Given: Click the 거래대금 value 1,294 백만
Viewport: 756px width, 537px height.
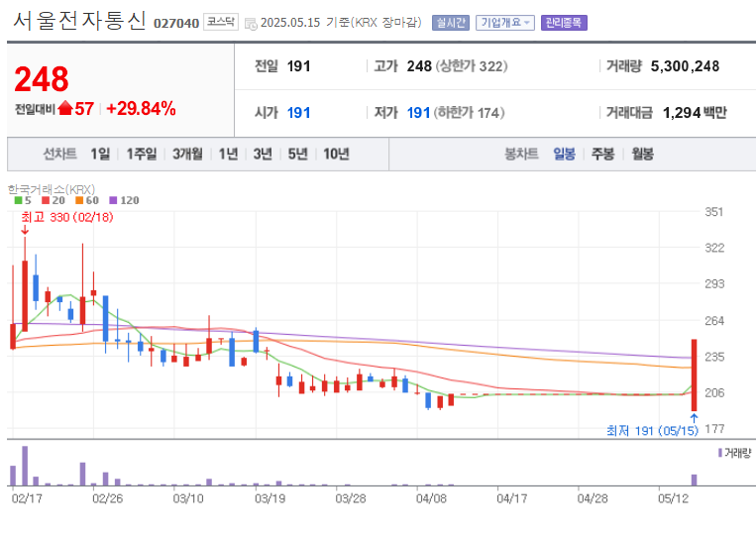Looking at the screenshot, I should [x=695, y=112].
